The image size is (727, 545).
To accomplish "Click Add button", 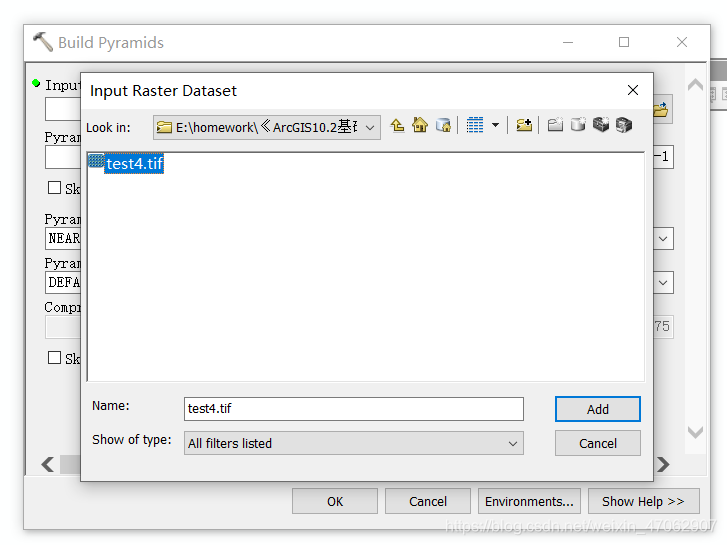I will click(598, 409).
